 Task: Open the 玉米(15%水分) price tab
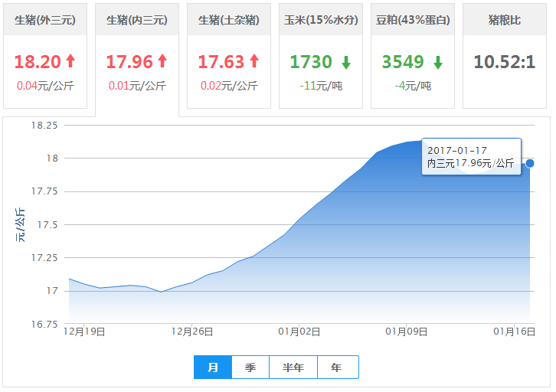click(x=321, y=20)
